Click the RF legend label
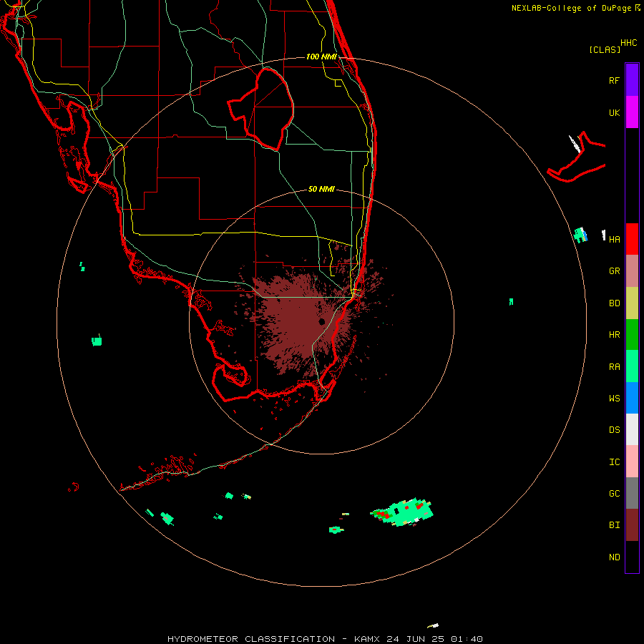Viewport: 644px width, 644px height. [614, 80]
